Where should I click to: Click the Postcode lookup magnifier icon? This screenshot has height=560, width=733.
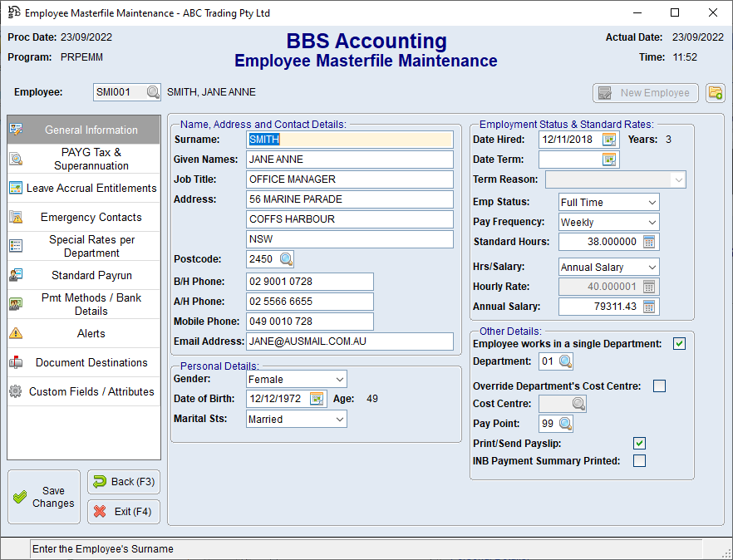(x=285, y=259)
